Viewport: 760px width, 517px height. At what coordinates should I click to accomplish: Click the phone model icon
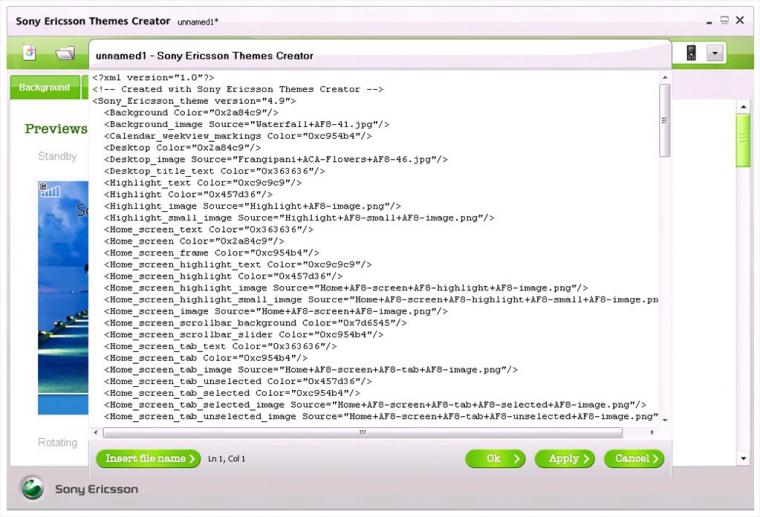click(691, 52)
